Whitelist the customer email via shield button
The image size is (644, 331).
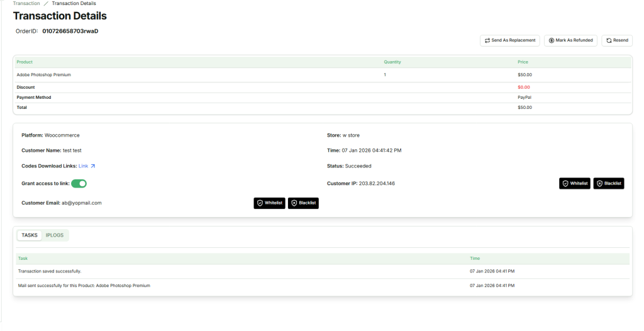(269, 203)
